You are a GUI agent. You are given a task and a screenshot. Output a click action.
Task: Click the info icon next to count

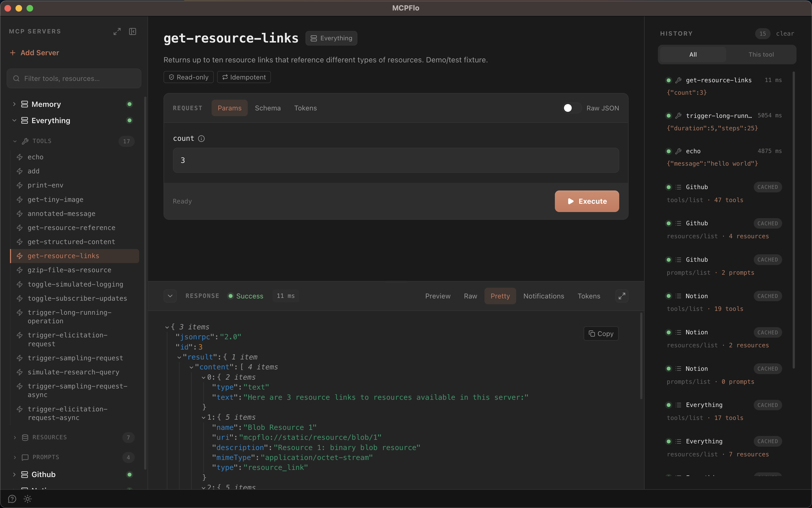click(201, 138)
